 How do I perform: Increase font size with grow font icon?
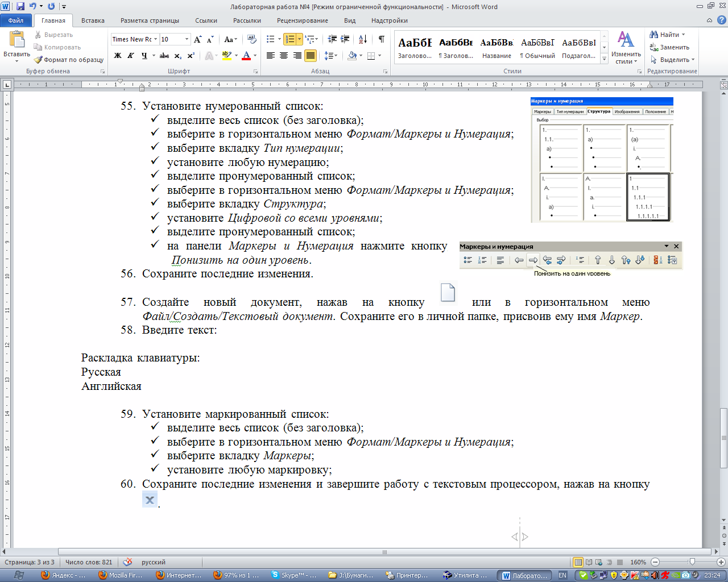(197, 39)
